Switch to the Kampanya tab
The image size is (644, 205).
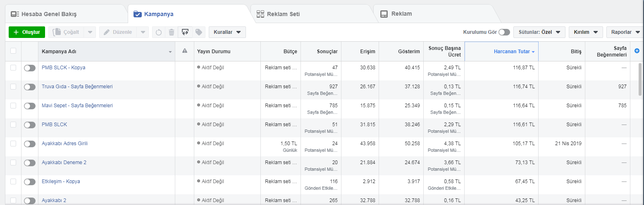tap(189, 14)
